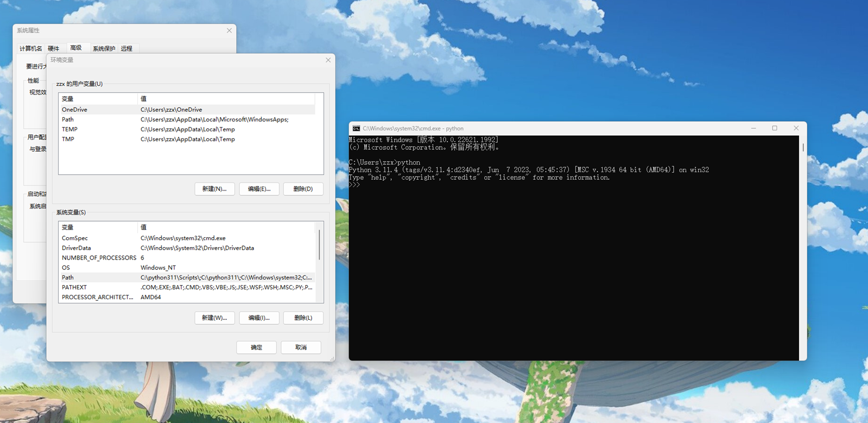Viewport: 868px width, 423px height.
Task: Click 新建(W)... for system variables
Action: tap(214, 318)
